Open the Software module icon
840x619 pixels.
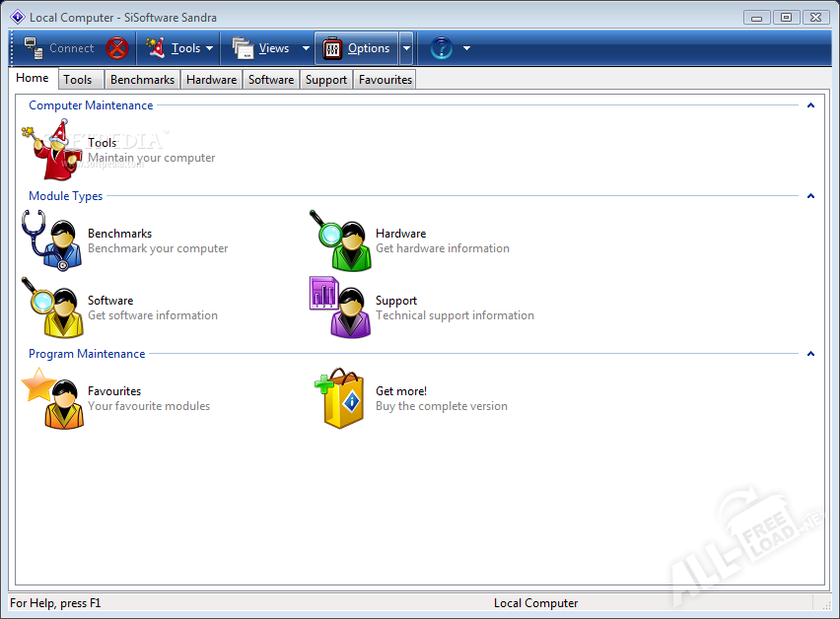tap(50, 308)
